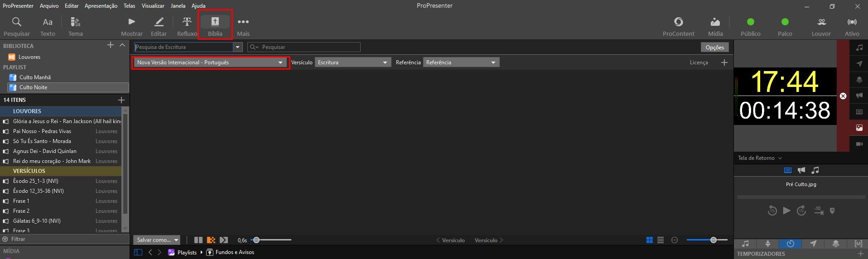Toggle the Palco output indicator
This screenshot has height=259, width=868.
click(x=785, y=26)
